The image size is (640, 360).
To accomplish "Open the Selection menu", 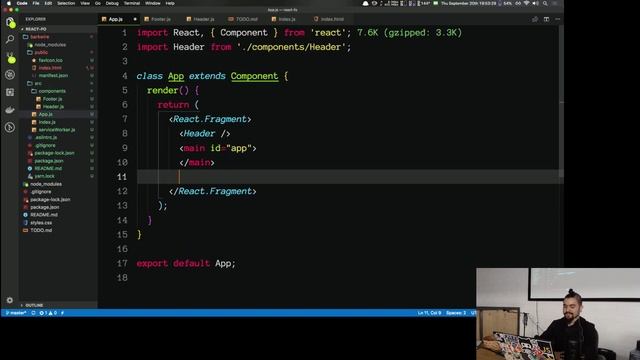I will [x=66, y=3].
